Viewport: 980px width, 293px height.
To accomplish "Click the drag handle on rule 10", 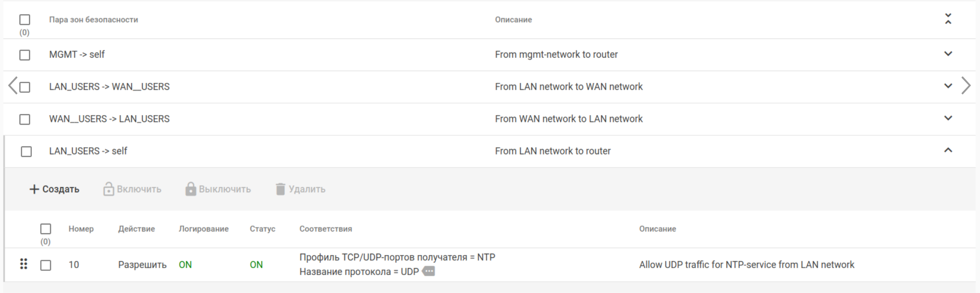I will (x=24, y=264).
